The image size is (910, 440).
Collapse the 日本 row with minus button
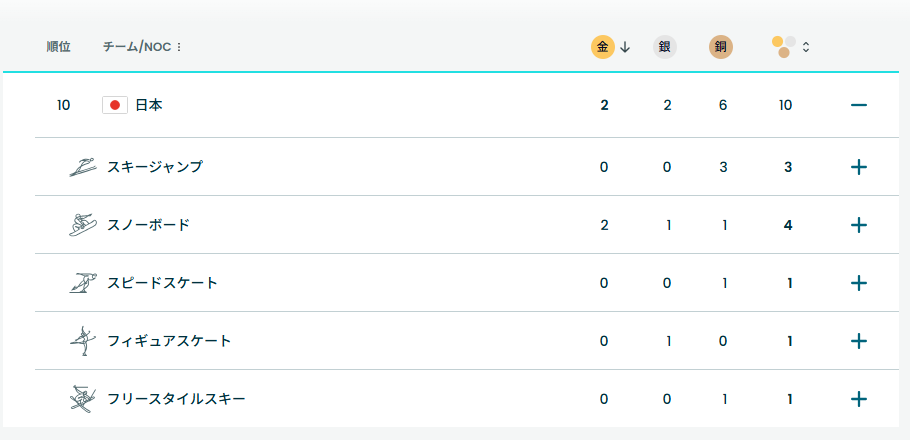click(858, 105)
